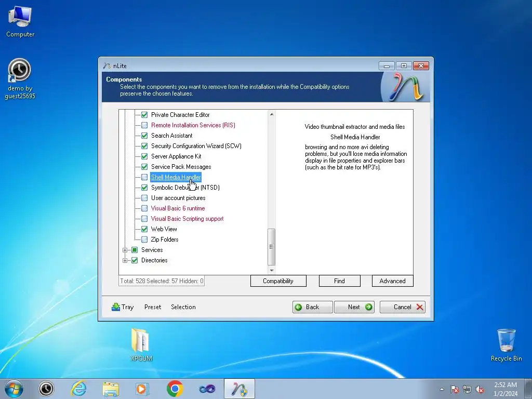Select Visual Basic 6 runtime label
This screenshot has height=399, width=532.
coord(178,208)
